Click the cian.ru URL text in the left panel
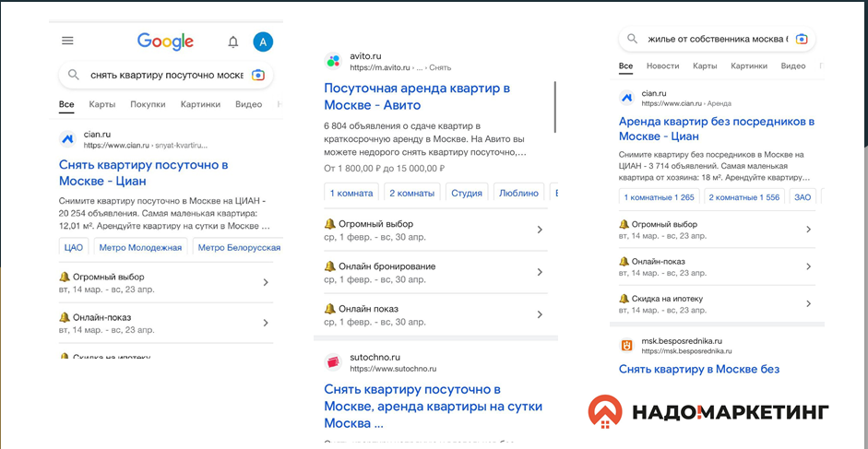 pos(146,146)
